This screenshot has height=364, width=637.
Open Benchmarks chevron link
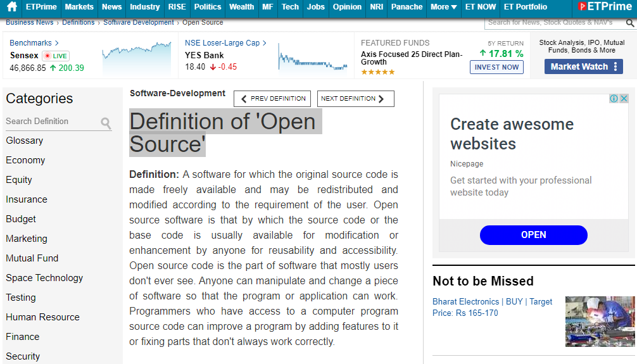click(34, 42)
